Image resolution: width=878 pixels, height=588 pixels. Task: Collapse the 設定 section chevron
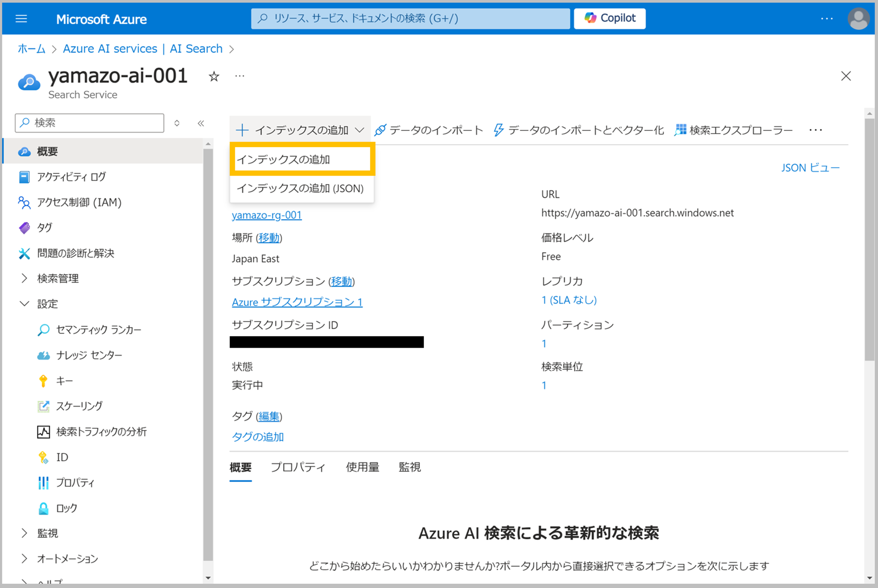click(x=25, y=304)
